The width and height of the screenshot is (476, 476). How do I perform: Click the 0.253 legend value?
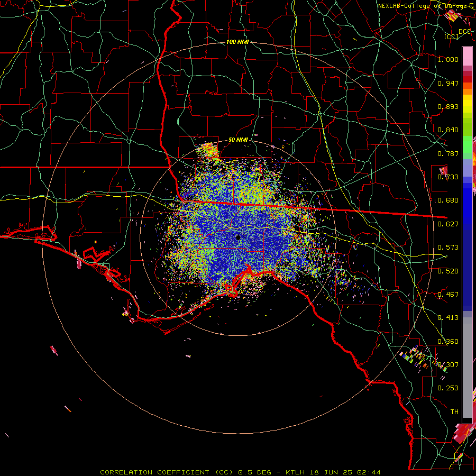[448, 388]
